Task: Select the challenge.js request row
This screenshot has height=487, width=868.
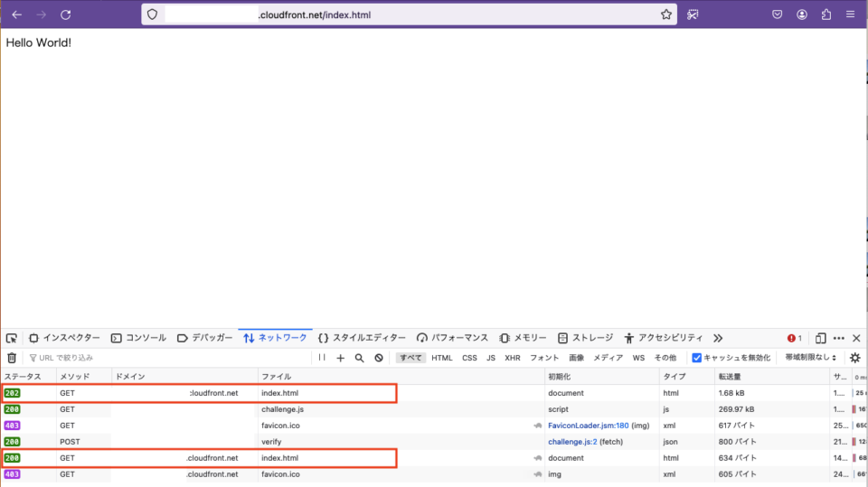Action: pos(434,409)
